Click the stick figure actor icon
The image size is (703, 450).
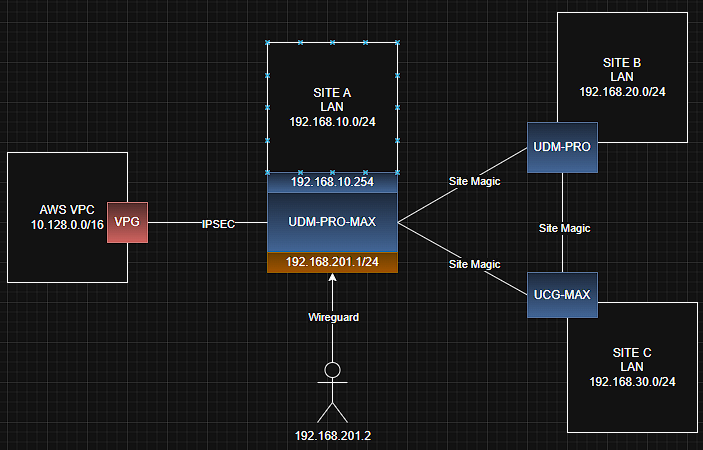[x=332, y=391]
